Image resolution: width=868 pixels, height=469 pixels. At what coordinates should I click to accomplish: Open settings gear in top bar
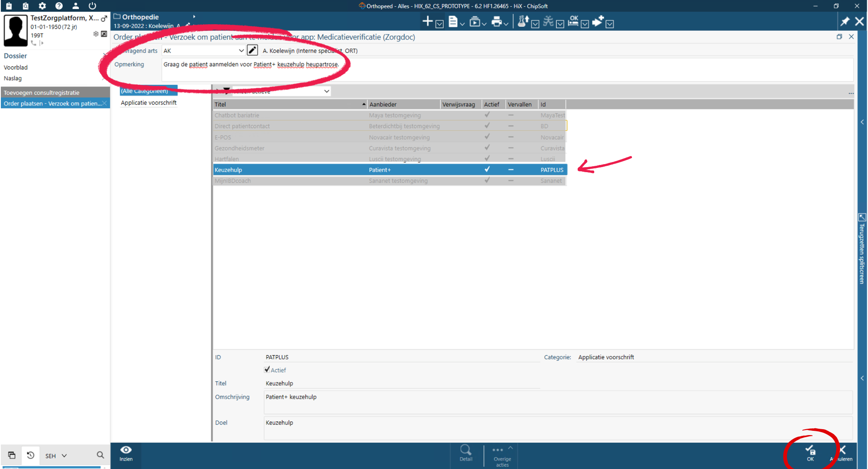42,6
